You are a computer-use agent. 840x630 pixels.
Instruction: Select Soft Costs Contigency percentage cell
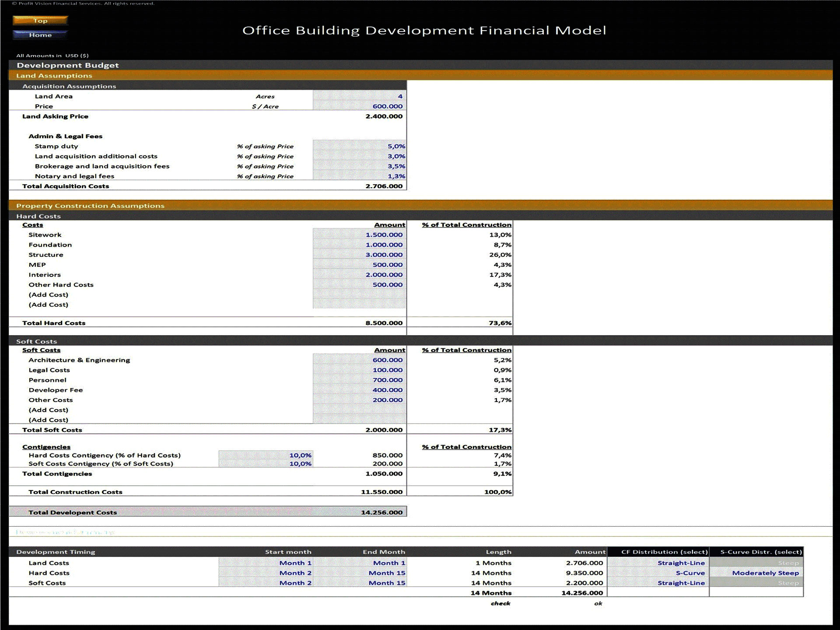[x=266, y=464]
